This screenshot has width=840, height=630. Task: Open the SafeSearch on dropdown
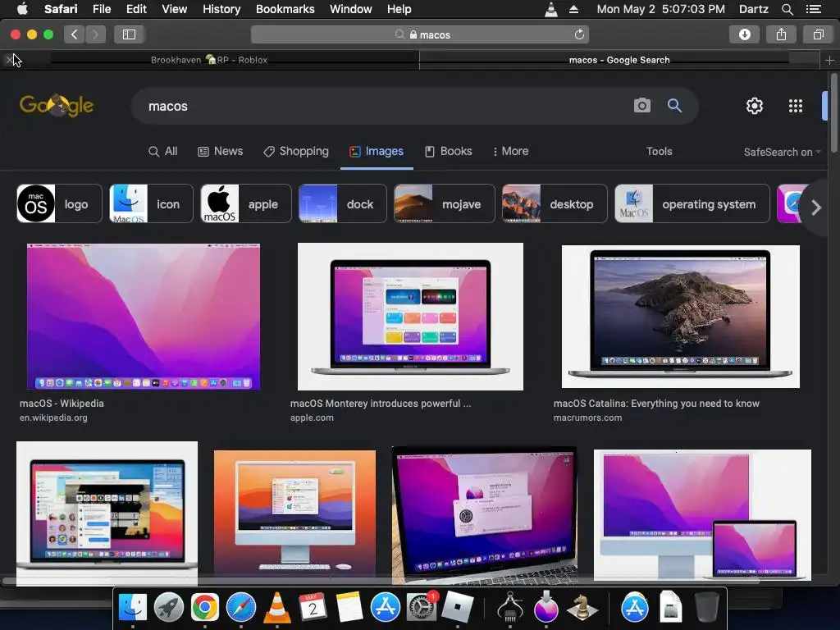click(x=782, y=152)
